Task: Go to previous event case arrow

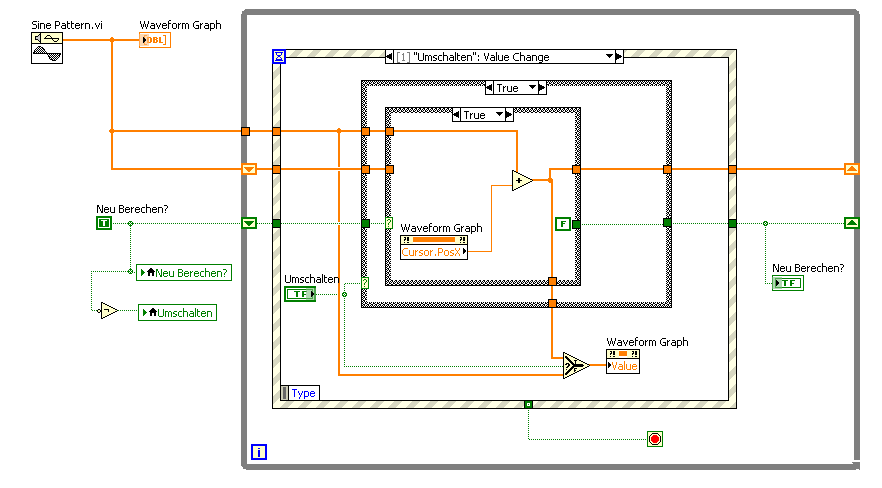Action: 389,56
